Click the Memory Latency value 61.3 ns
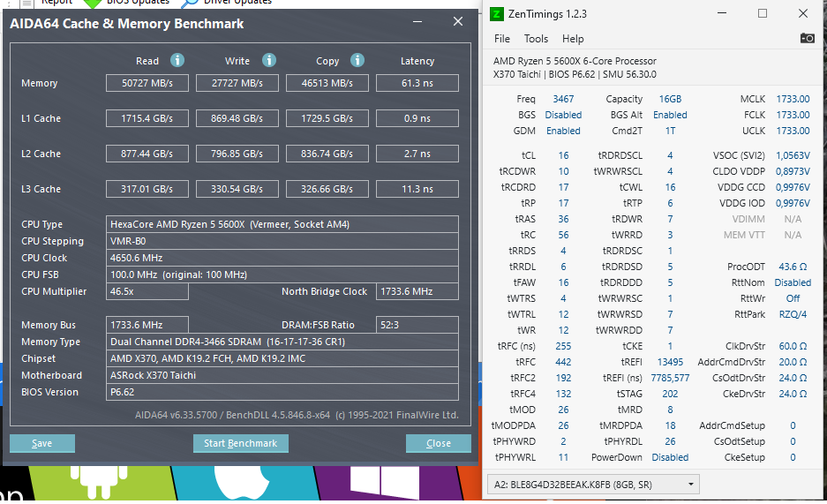 click(417, 83)
